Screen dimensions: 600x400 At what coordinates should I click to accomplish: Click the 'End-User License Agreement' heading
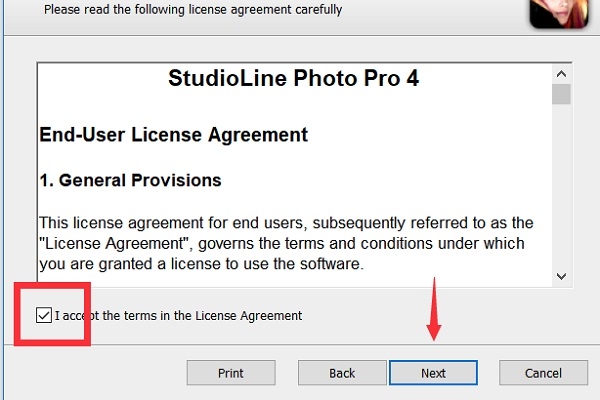[x=173, y=134]
